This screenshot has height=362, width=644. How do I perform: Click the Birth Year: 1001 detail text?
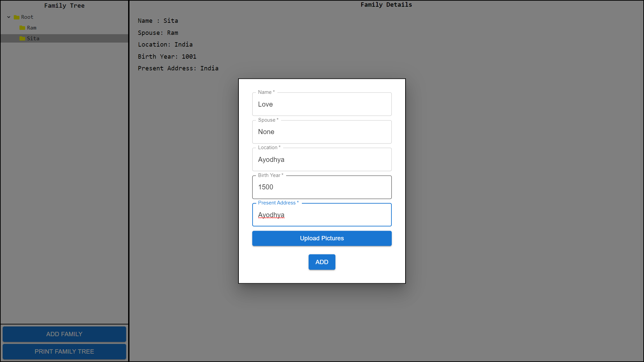167,56
